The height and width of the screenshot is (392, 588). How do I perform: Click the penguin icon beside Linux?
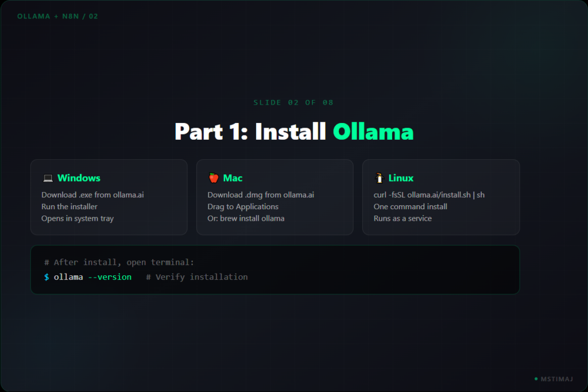[x=379, y=178]
